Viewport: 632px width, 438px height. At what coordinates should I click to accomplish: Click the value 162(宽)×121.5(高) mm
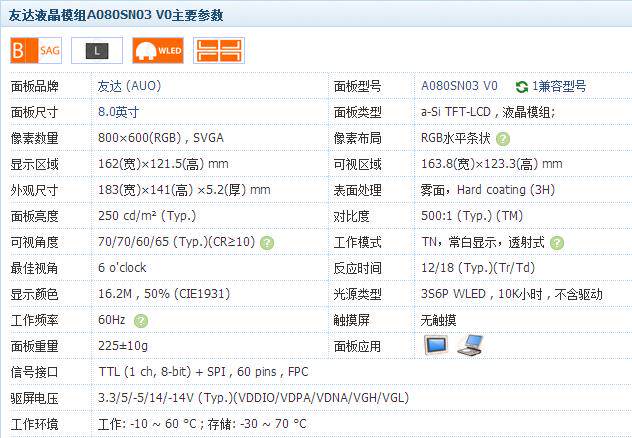tap(163, 164)
